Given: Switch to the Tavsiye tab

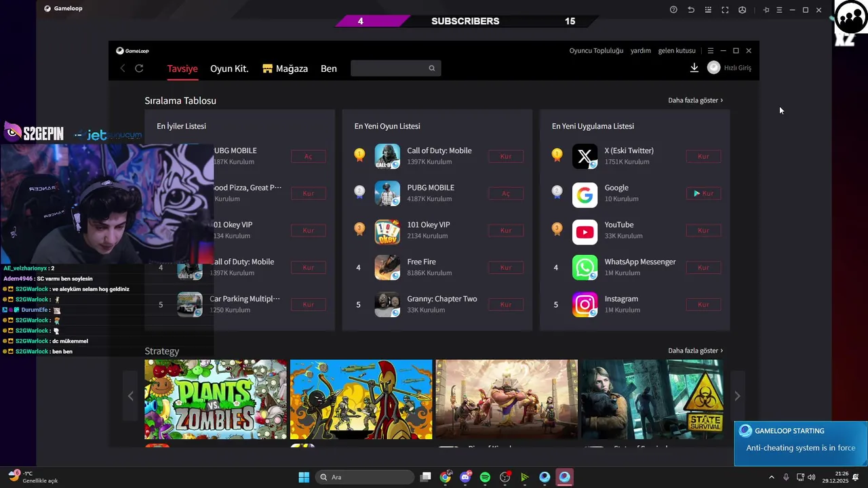Looking at the screenshot, I should [182, 68].
